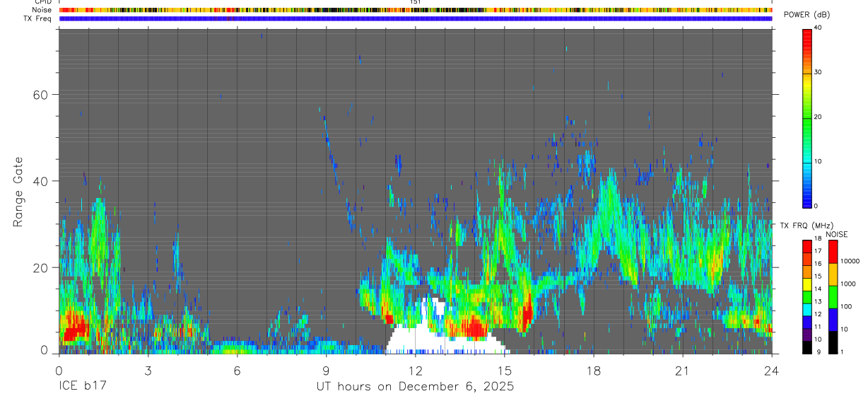Screen dimensions: 868x401
Task: Click the black segment of NOISE legend
Action: (833, 342)
